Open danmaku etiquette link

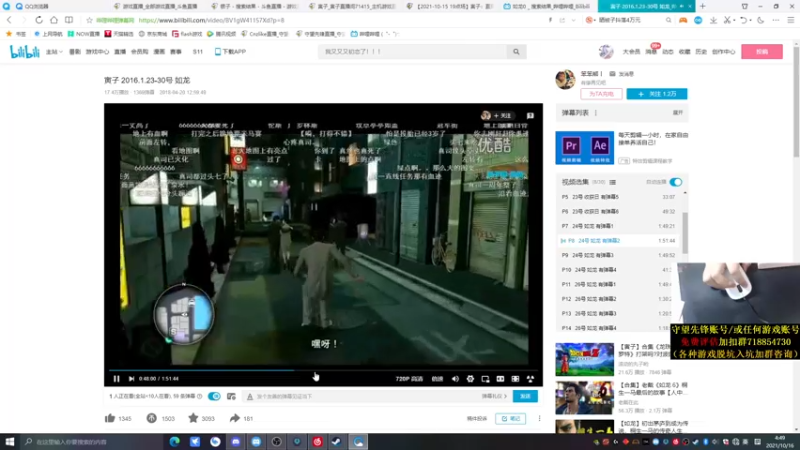coord(494,396)
